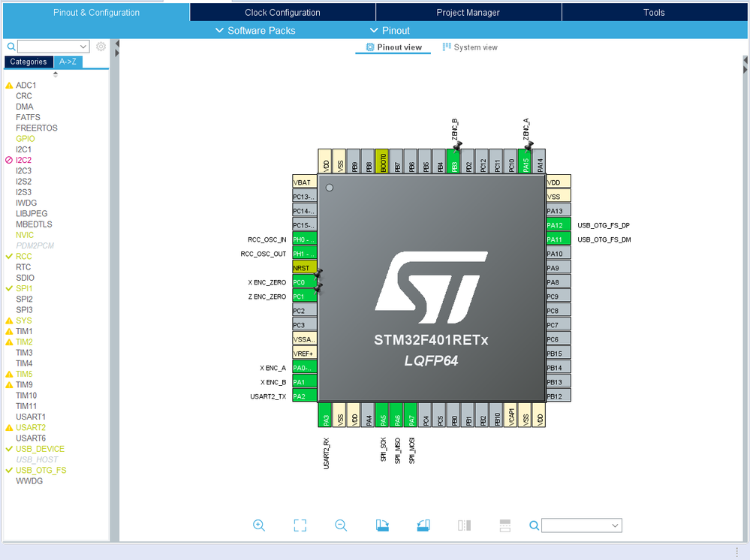Screen dimensions: 750x560
Task: Open the category settings gear
Action: pos(101,47)
